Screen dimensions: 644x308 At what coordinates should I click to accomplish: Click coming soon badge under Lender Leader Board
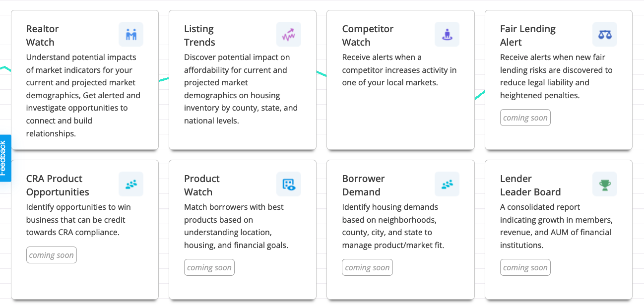click(x=525, y=267)
